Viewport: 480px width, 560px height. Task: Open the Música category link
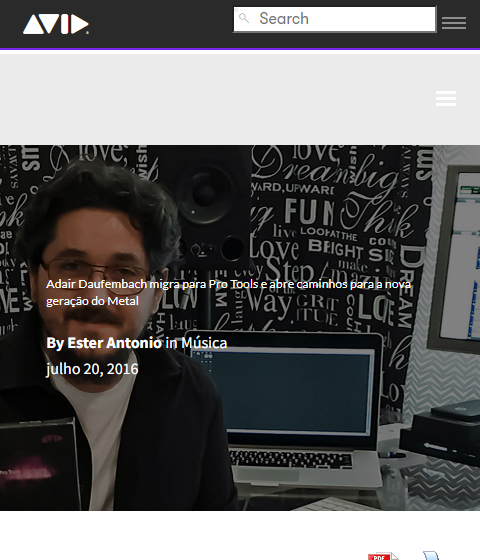pos(204,343)
